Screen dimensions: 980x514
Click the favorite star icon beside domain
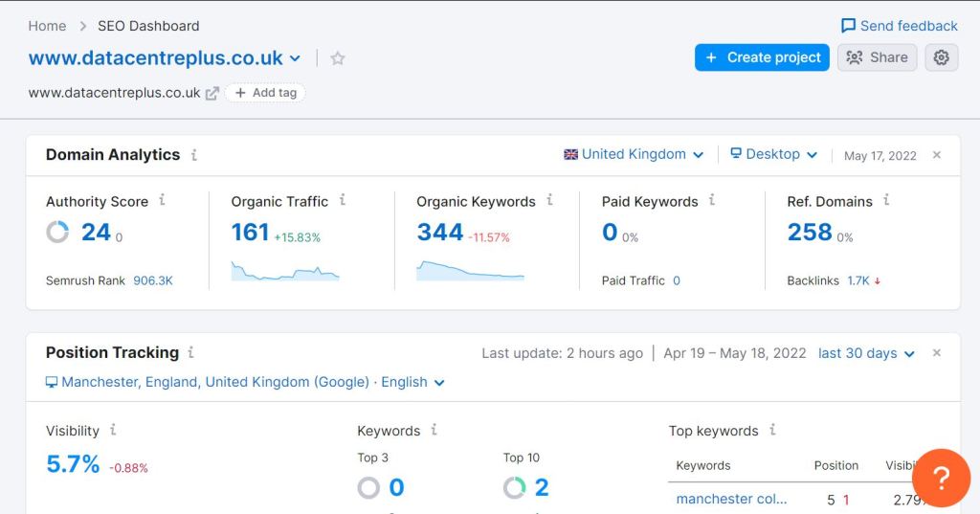[338, 58]
